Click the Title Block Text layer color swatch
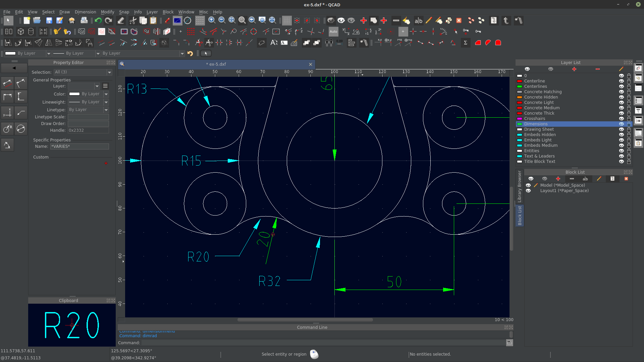 (x=520, y=162)
